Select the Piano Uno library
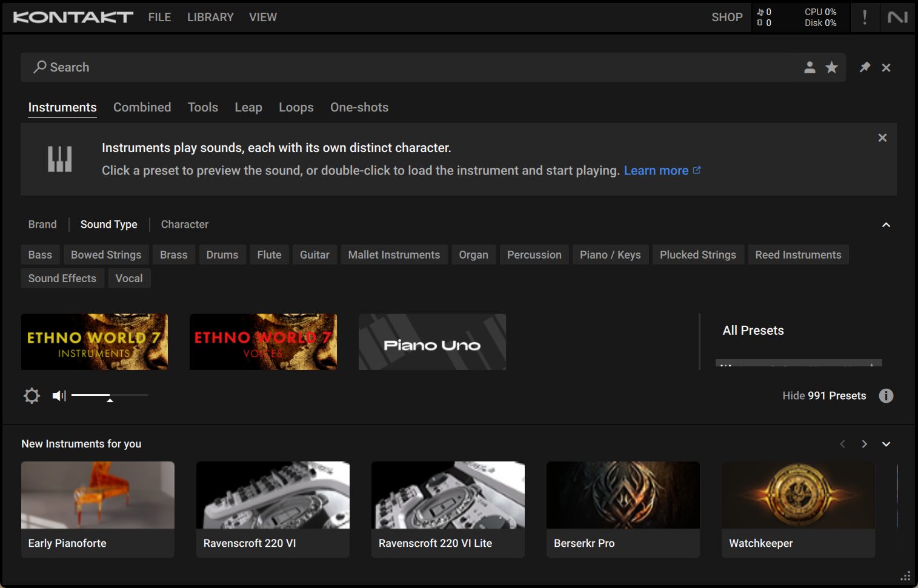The width and height of the screenshot is (918, 588). click(432, 342)
